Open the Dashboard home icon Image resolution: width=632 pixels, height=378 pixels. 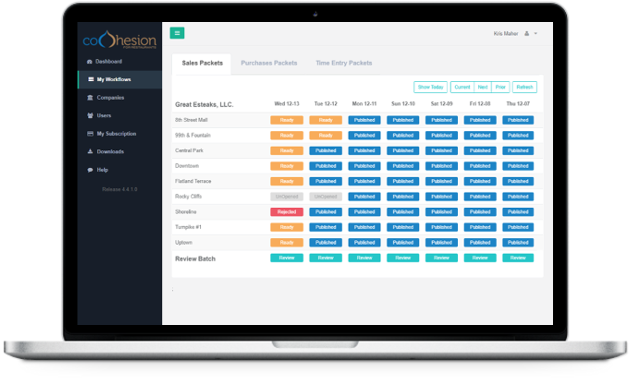pyautogui.click(x=89, y=62)
